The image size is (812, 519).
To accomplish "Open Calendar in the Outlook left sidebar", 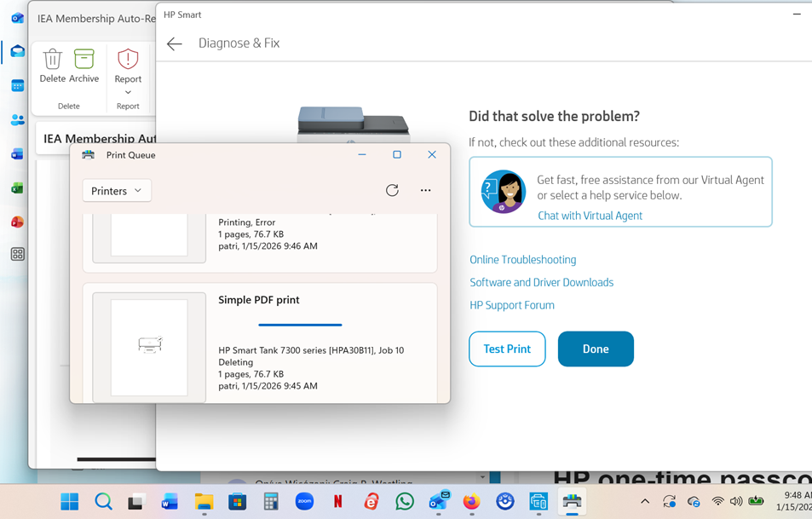I will tap(18, 85).
